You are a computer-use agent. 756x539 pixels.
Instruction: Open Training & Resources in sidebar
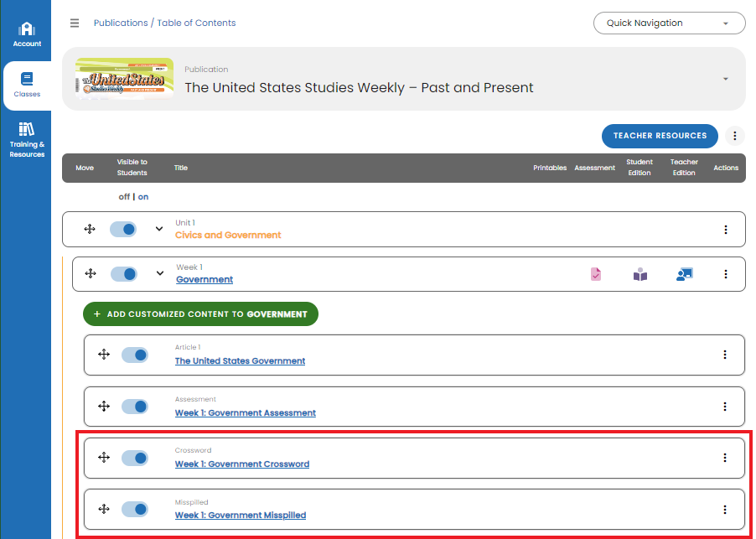click(x=27, y=140)
